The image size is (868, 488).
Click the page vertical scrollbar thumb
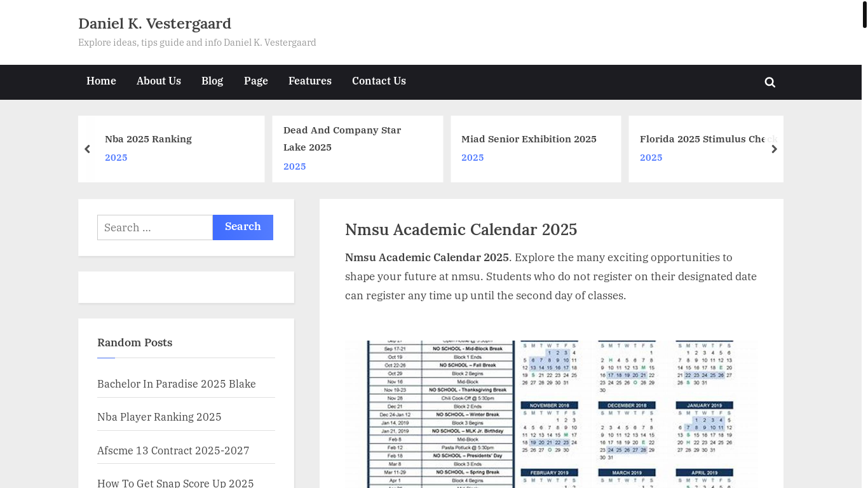coord(864,15)
